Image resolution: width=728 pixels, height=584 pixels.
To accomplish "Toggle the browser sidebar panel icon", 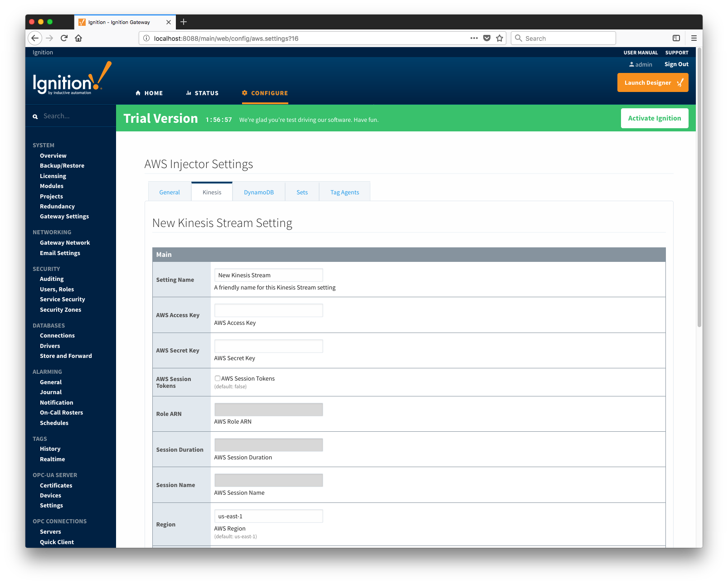I will (x=676, y=38).
